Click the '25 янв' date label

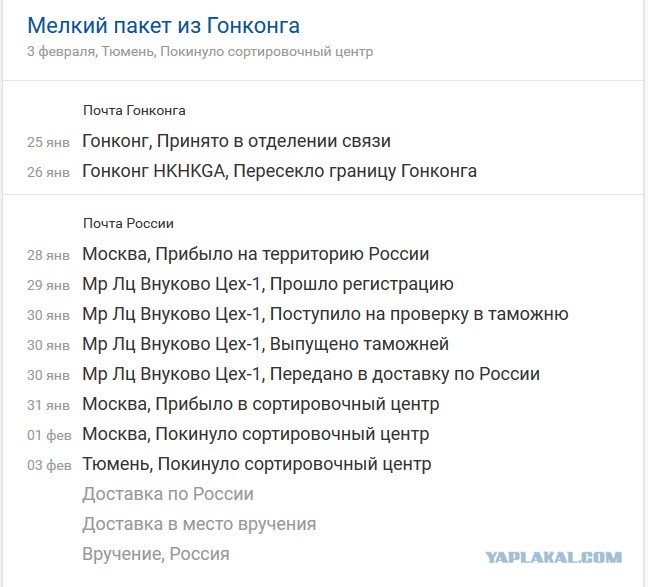pos(48,142)
